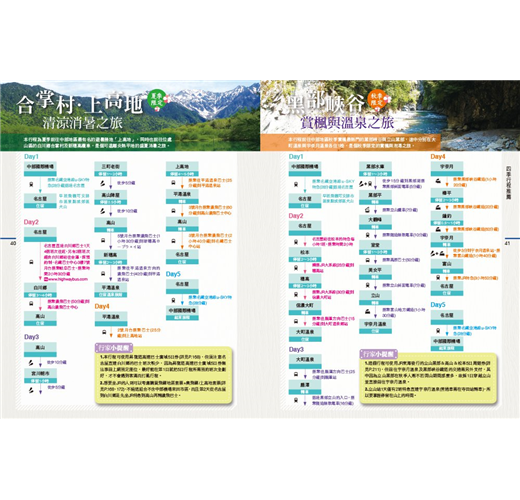Click bus icon below 室堂

coord(367,260)
